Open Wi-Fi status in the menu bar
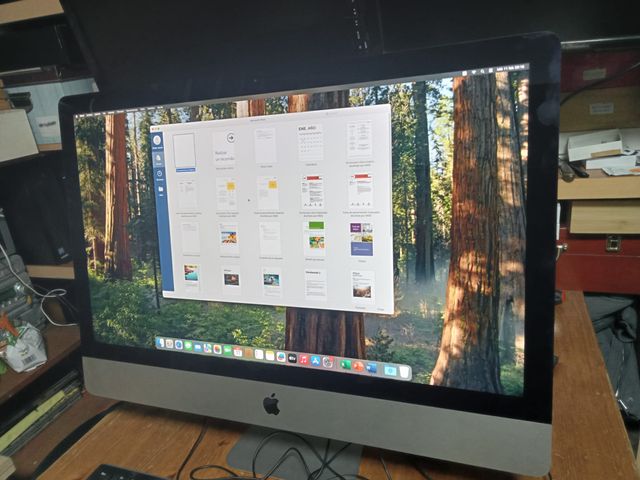 (475, 70)
